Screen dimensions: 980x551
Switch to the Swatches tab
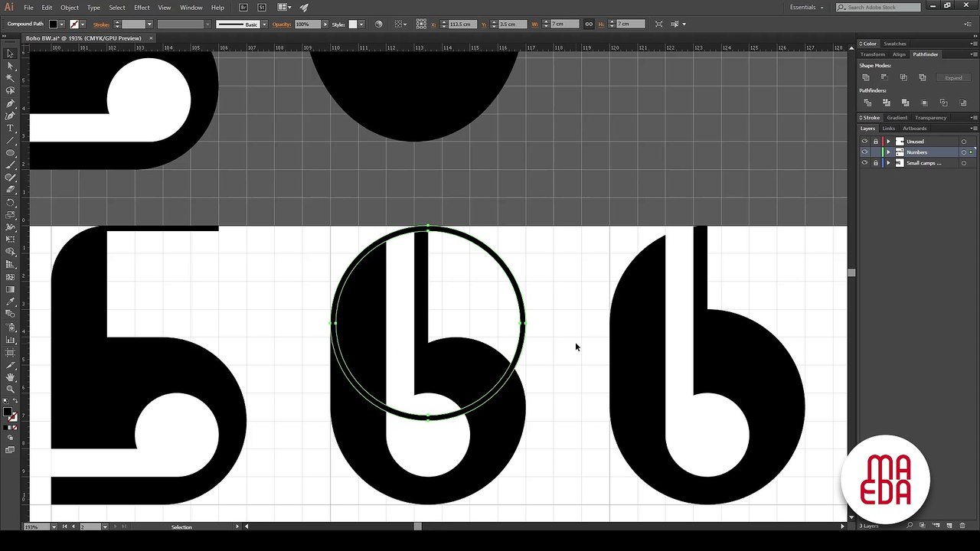pyautogui.click(x=895, y=44)
